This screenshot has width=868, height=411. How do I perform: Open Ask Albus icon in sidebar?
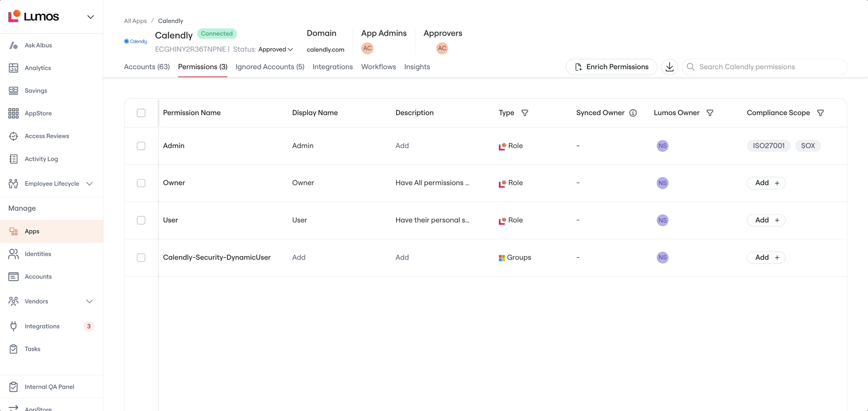(x=13, y=45)
